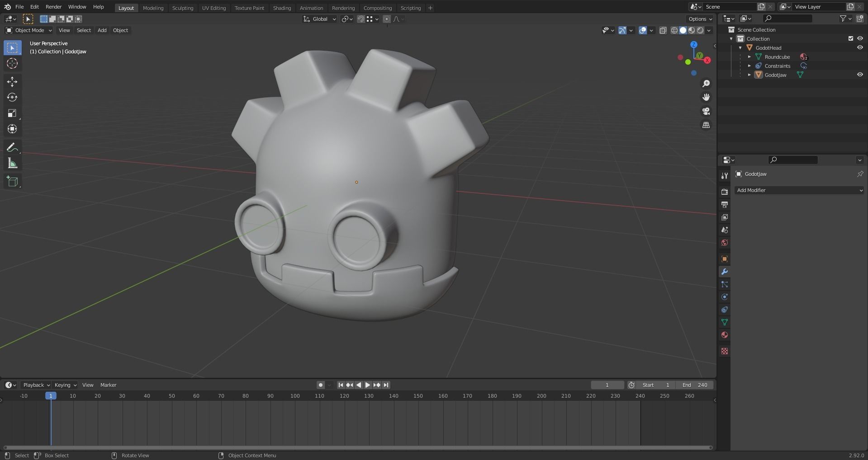Switch to wireframe viewport shading
The image size is (868, 460).
pos(674,30)
